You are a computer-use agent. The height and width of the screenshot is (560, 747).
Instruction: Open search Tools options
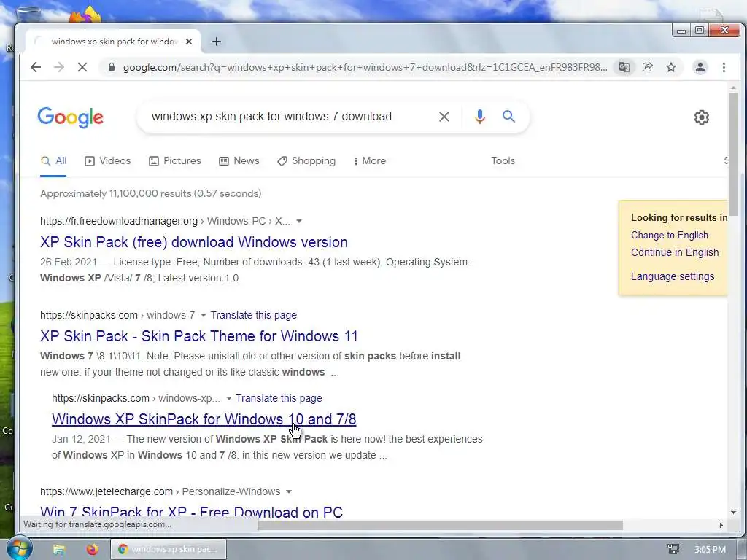tap(503, 161)
